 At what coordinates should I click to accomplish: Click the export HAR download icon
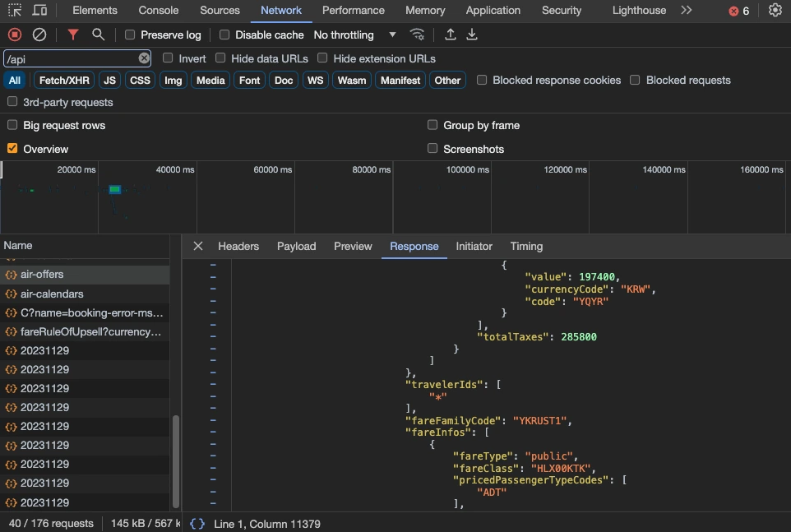(472, 35)
